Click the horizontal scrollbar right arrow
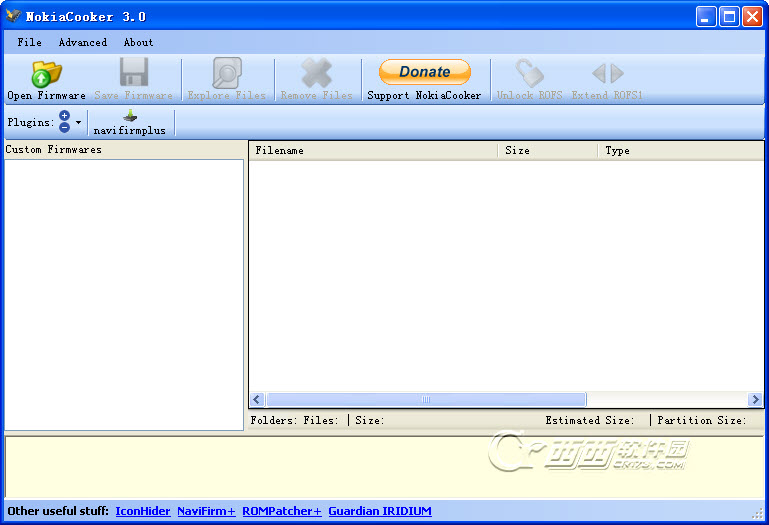This screenshot has height=525, width=769. coord(755,399)
